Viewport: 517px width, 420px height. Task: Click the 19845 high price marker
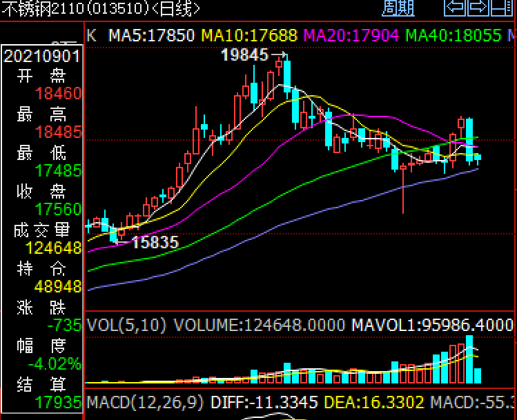point(244,54)
